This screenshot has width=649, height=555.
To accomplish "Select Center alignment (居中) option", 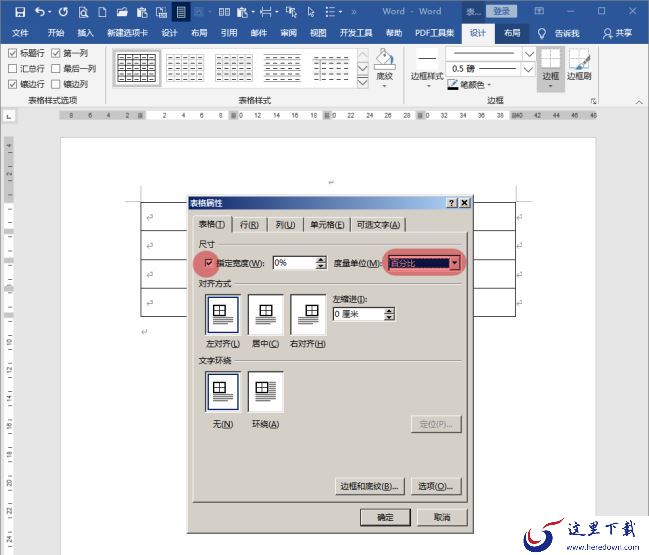I will pos(265,315).
